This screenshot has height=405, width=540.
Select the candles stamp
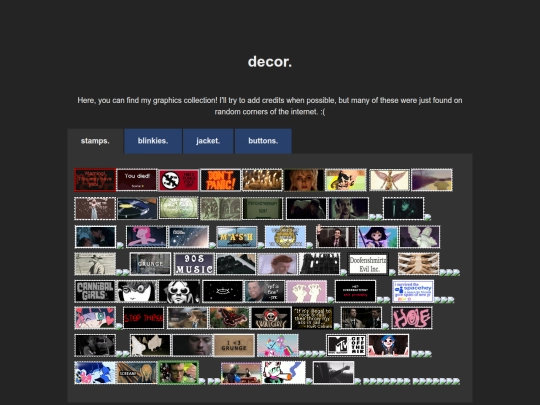click(x=262, y=180)
